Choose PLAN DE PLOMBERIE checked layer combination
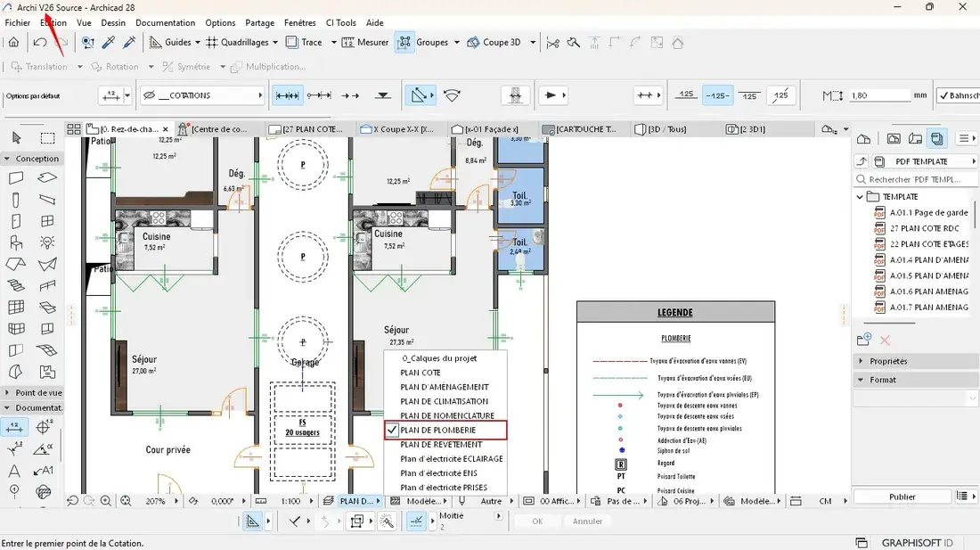980x550 pixels. [x=445, y=430]
